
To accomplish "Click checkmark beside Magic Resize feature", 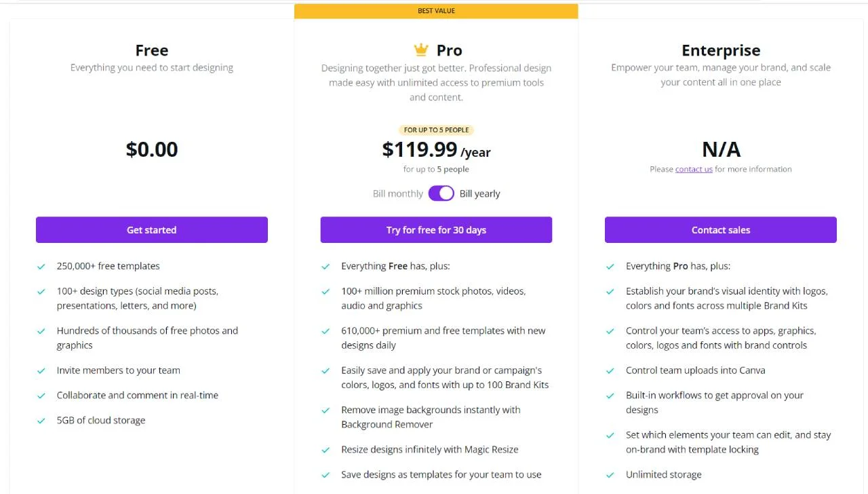I will click(x=325, y=450).
